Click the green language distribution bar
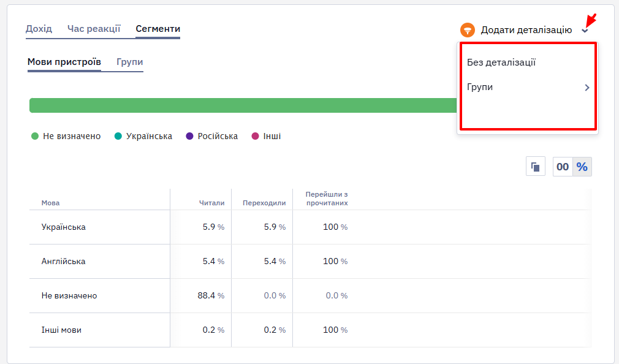The height and width of the screenshot is (364, 619). point(243,105)
